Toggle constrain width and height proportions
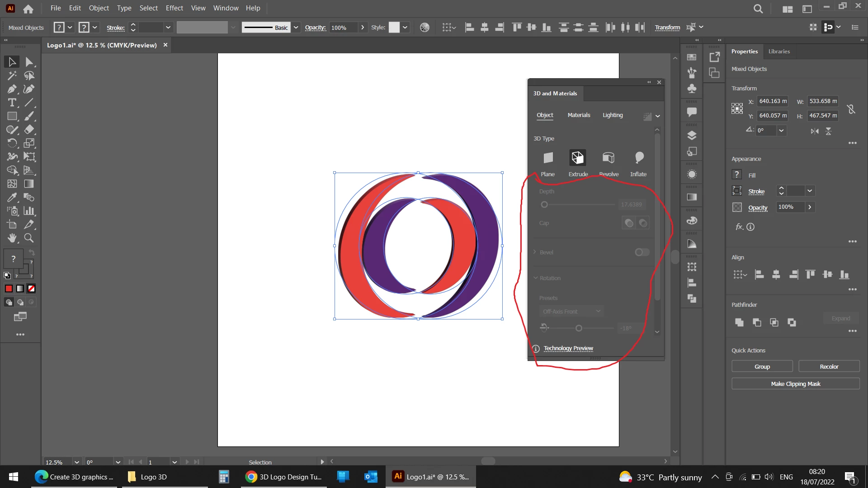868x488 pixels. [x=851, y=109]
